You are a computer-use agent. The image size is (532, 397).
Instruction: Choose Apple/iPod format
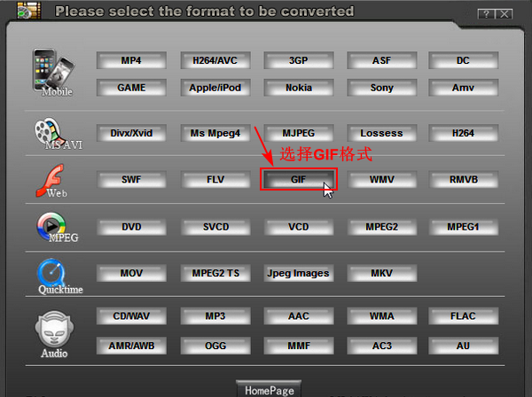click(215, 88)
